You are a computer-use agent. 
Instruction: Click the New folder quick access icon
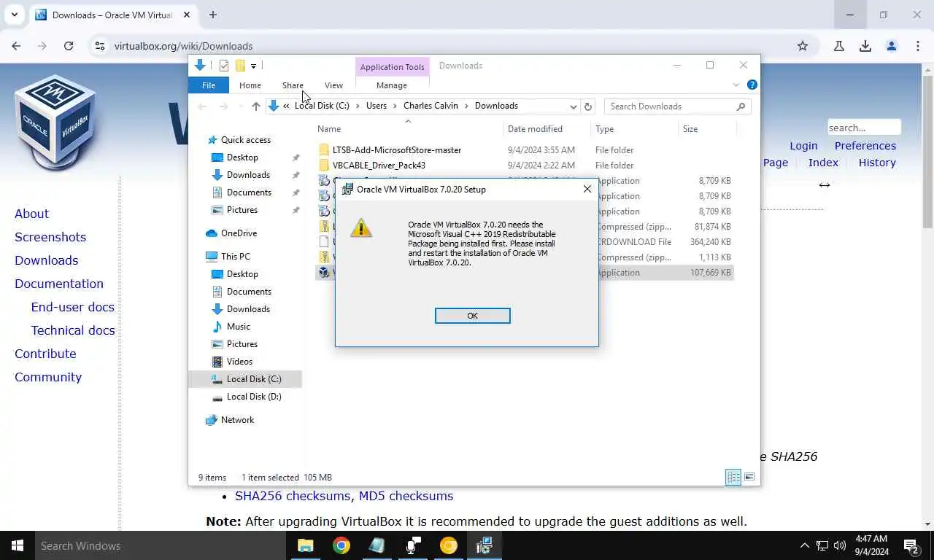tap(240, 66)
